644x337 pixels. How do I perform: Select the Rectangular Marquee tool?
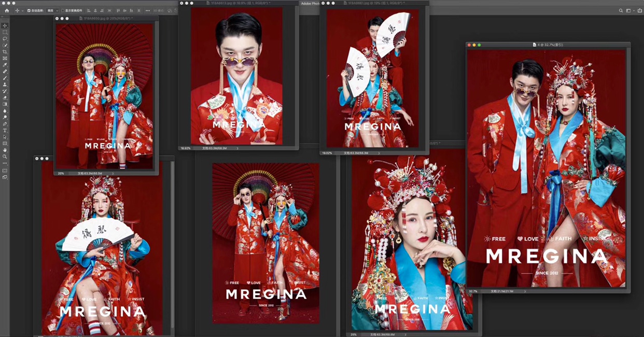[5, 32]
